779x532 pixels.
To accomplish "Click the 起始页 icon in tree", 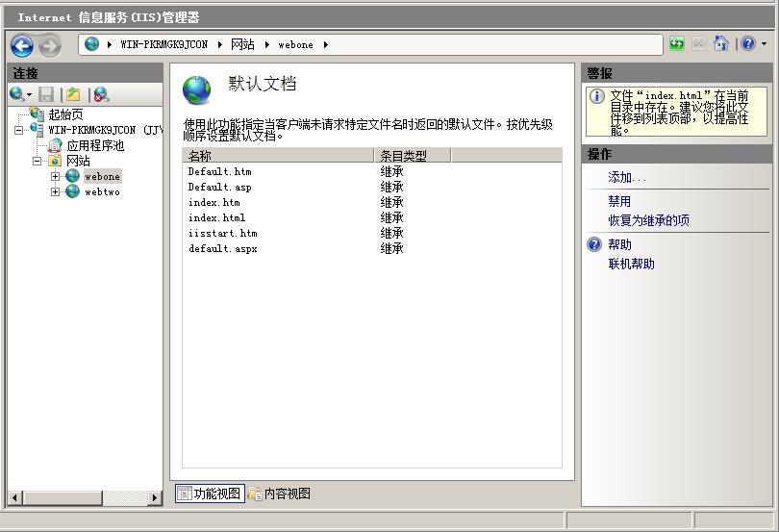I will click(38, 114).
